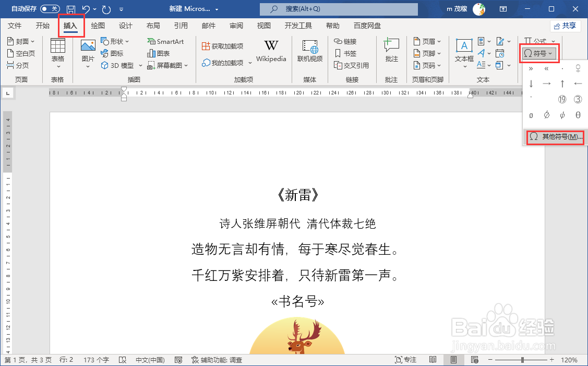Click the Save icon in the title bar

pos(70,9)
